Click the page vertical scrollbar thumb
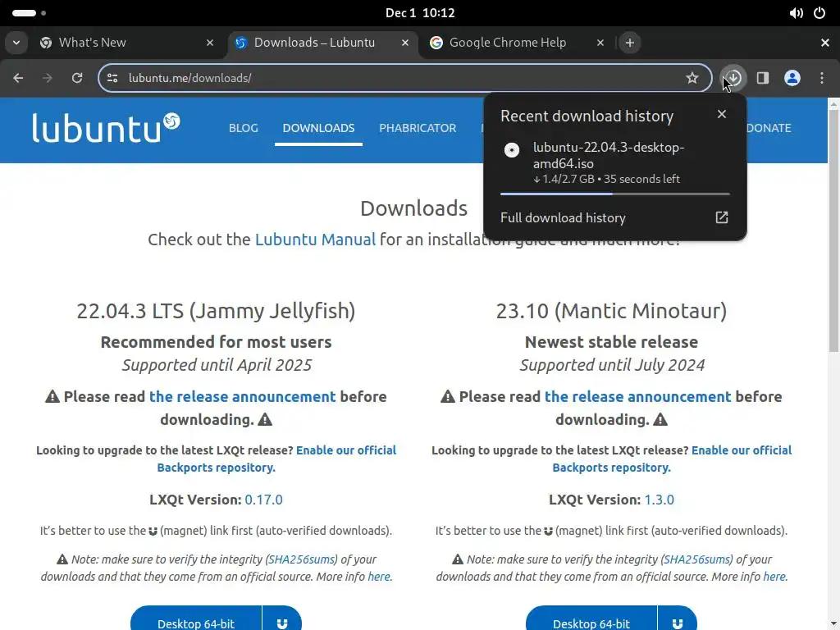840x630 pixels. 833,231
